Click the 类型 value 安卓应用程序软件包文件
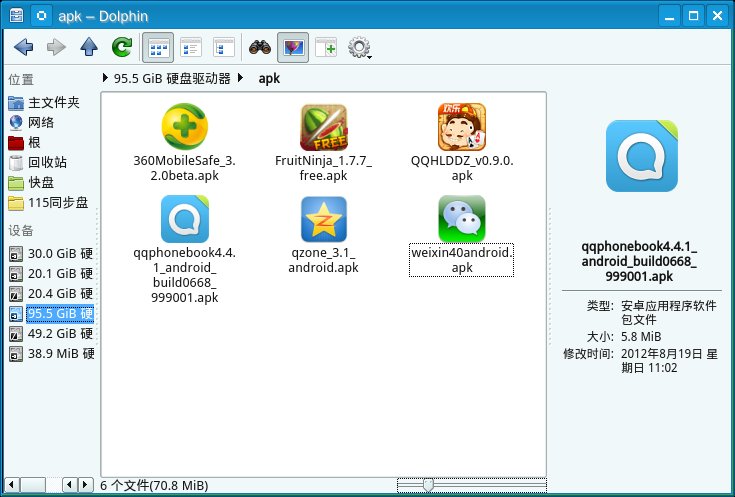The height and width of the screenshot is (497, 735). point(668,313)
